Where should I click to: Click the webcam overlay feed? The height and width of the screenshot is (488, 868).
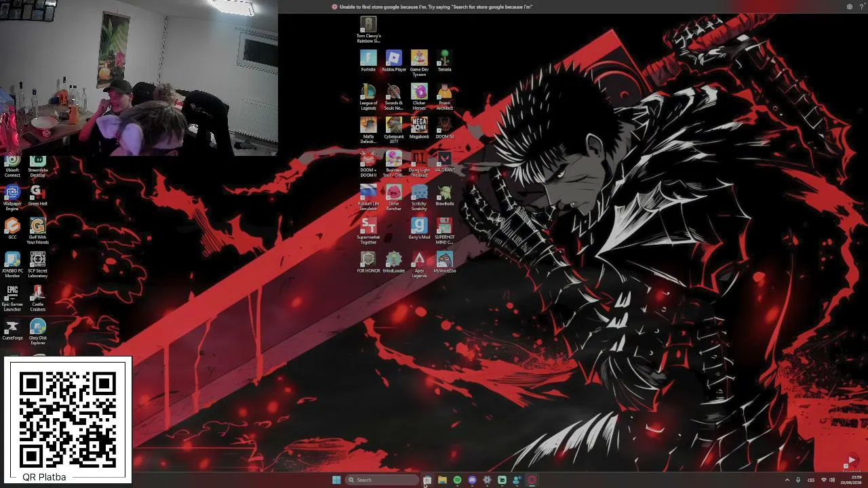(138, 78)
